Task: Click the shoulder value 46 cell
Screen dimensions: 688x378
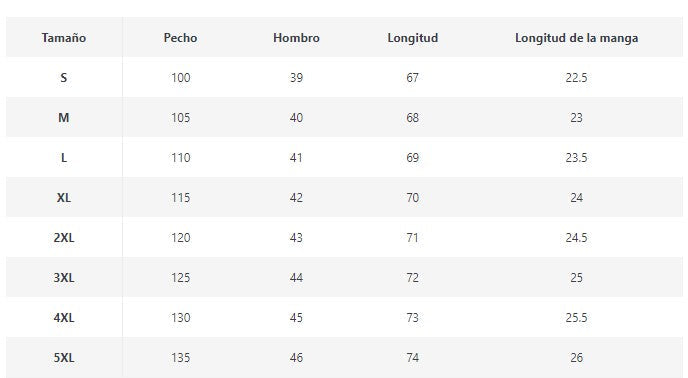Action: 296,357
